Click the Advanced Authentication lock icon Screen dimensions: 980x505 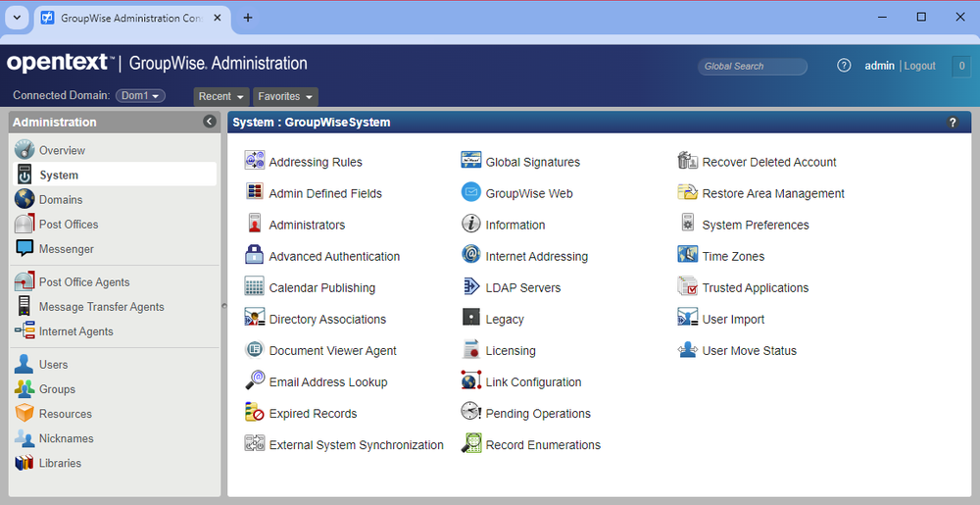click(255, 254)
